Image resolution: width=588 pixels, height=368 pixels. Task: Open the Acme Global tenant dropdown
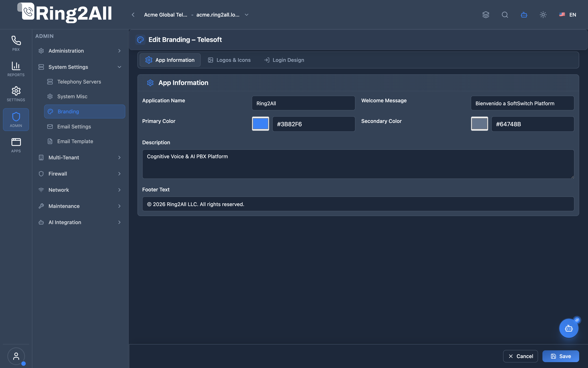tap(196, 15)
